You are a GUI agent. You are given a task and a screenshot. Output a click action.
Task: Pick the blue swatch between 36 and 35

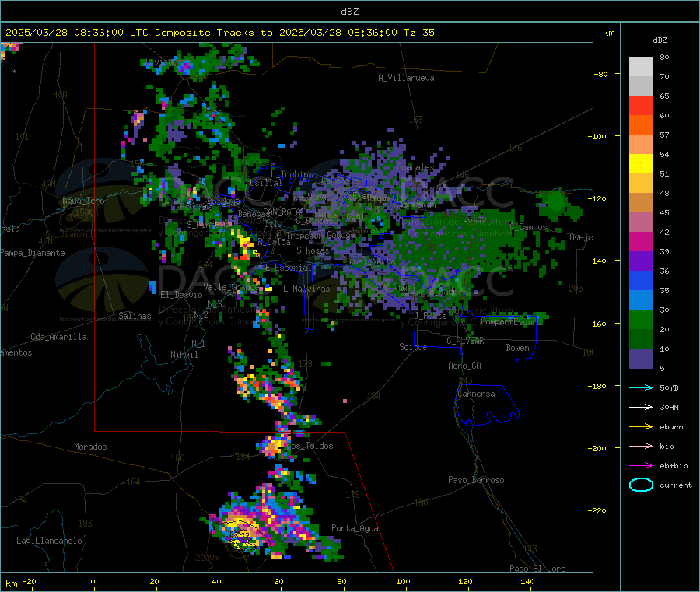pos(641,280)
